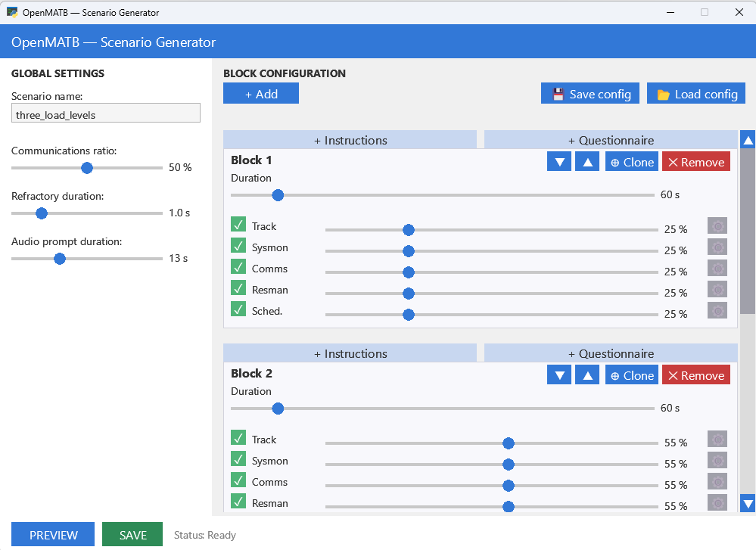Uncheck Comms task in Block 1

238,267
